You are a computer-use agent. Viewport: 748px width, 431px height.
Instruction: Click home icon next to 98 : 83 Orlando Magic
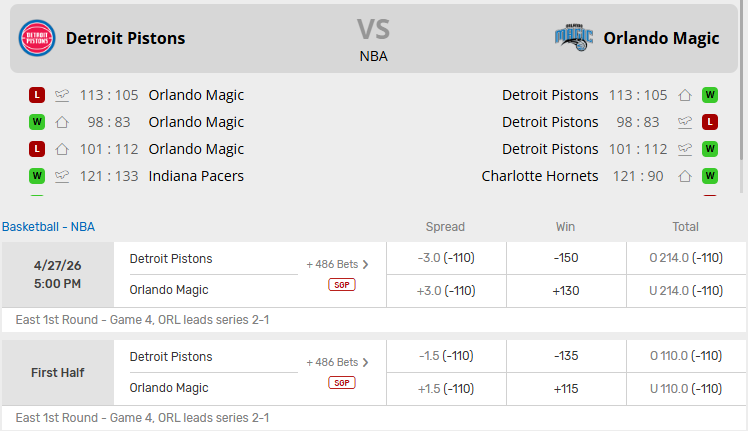(62, 122)
